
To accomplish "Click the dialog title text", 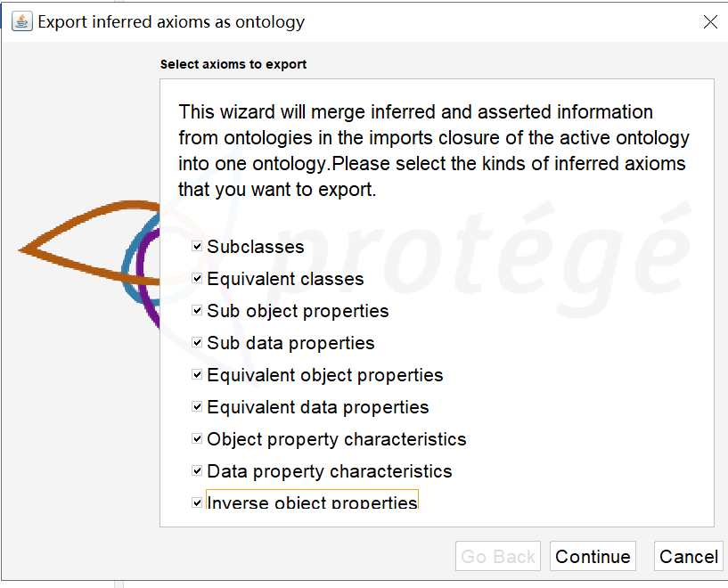I will click(171, 21).
